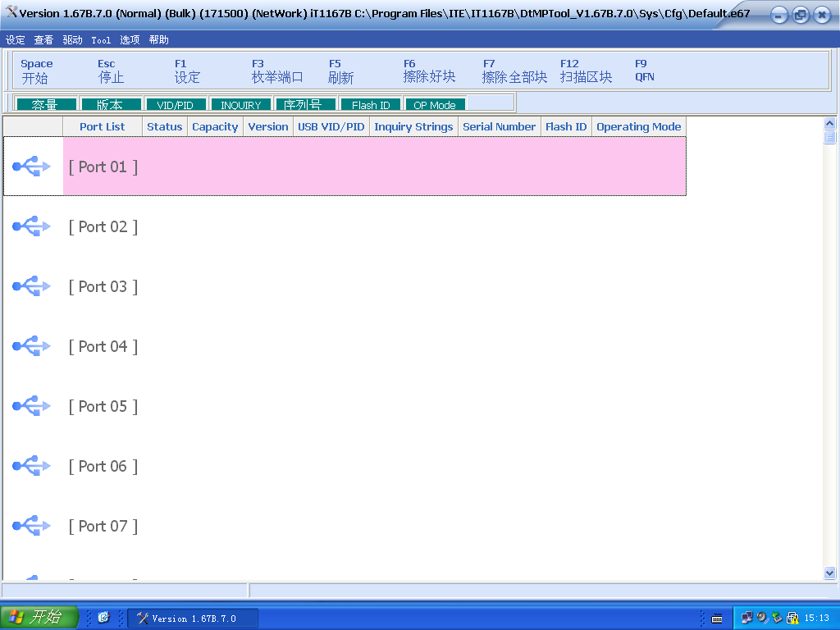Click the app icon in the title bar
Image resolution: width=840 pixels, height=630 pixels.
point(11,13)
